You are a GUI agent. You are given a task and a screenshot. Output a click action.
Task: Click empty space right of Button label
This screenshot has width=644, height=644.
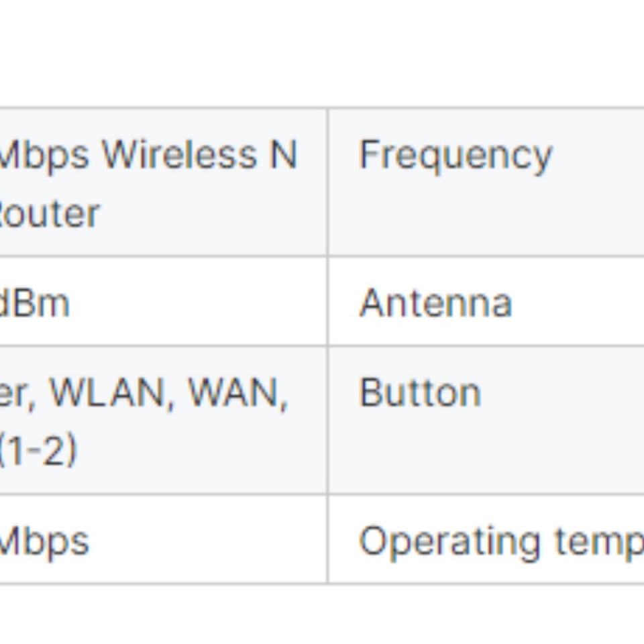point(563,393)
